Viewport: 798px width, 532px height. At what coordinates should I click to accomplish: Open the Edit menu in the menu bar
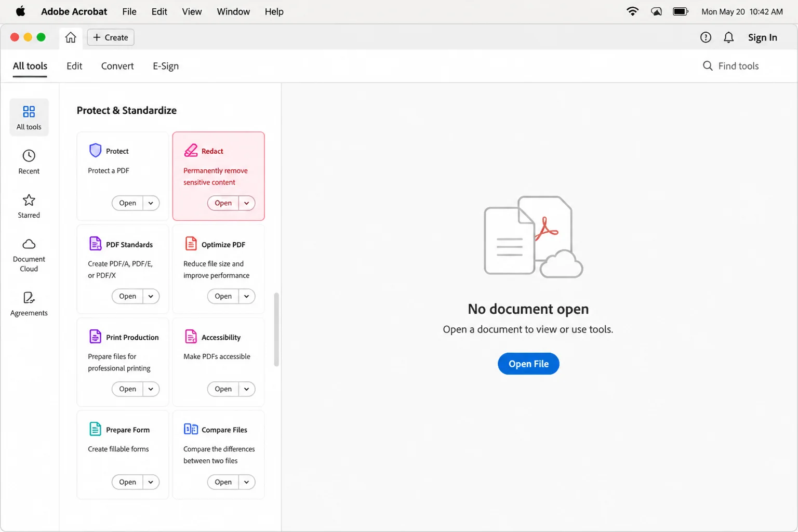pyautogui.click(x=159, y=11)
